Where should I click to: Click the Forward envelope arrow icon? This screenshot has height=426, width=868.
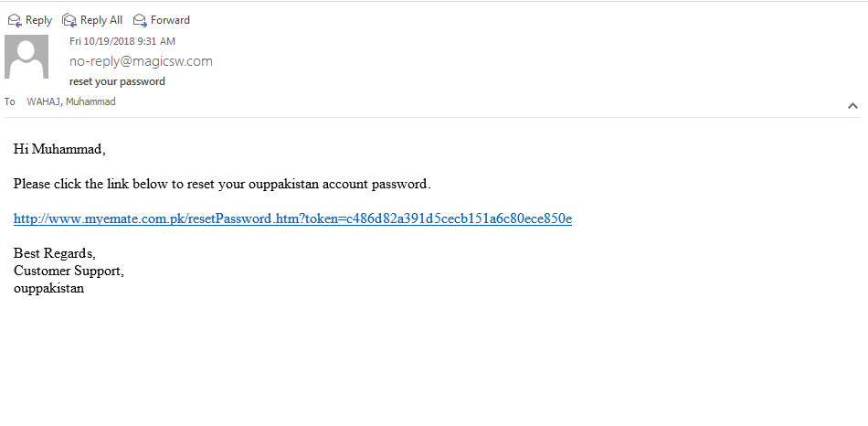click(140, 20)
